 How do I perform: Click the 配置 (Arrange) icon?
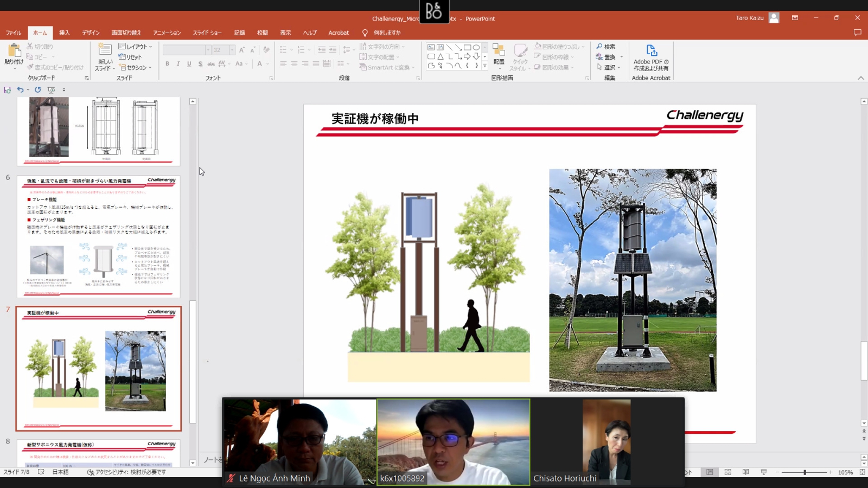tap(499, 51)
